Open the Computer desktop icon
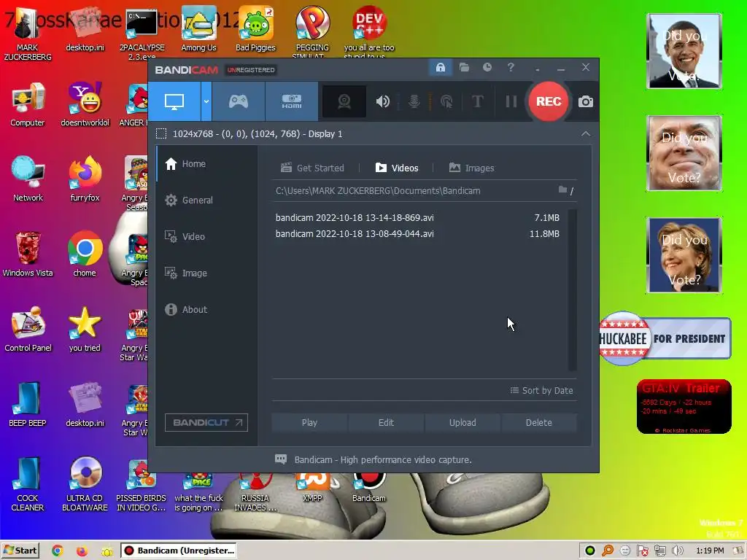Image resolution: width=747 pixels, height=560 pixels. click(28, 104)
